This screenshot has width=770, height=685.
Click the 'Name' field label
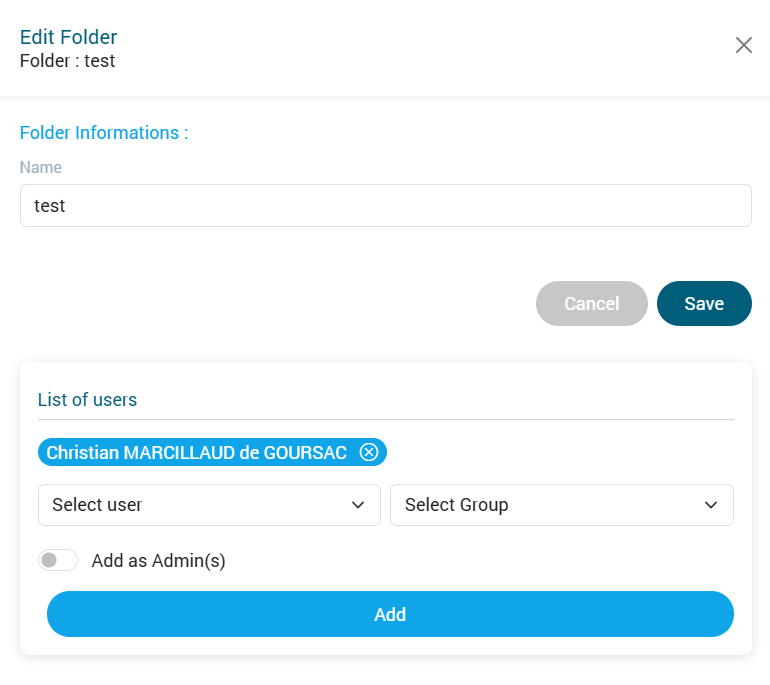(x=41, y=168)
